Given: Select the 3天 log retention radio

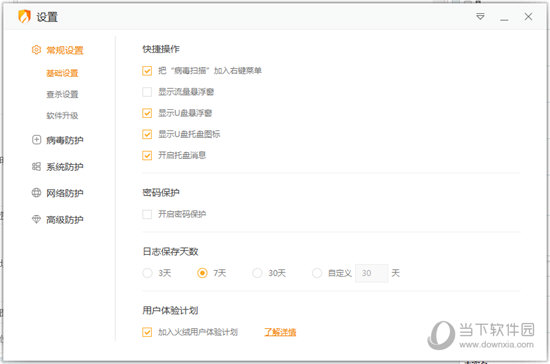Looking at the screenshot, I should coord(147,273).
